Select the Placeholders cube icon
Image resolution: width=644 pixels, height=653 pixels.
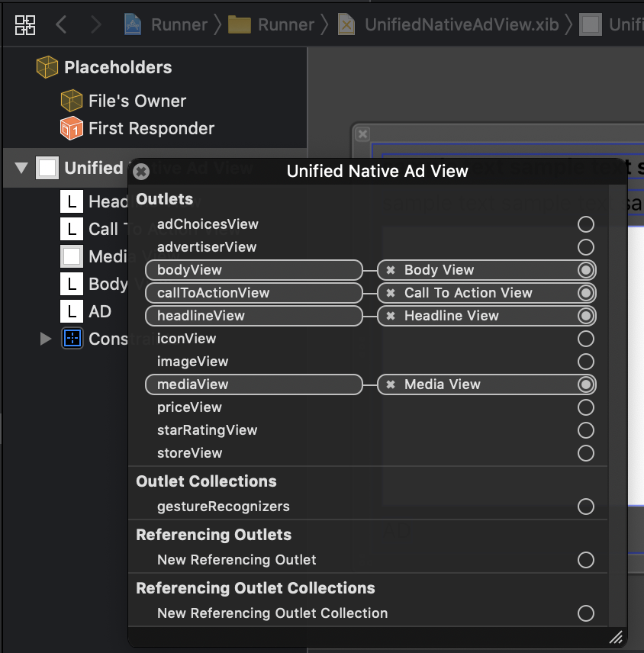click(x=47, y=67)
